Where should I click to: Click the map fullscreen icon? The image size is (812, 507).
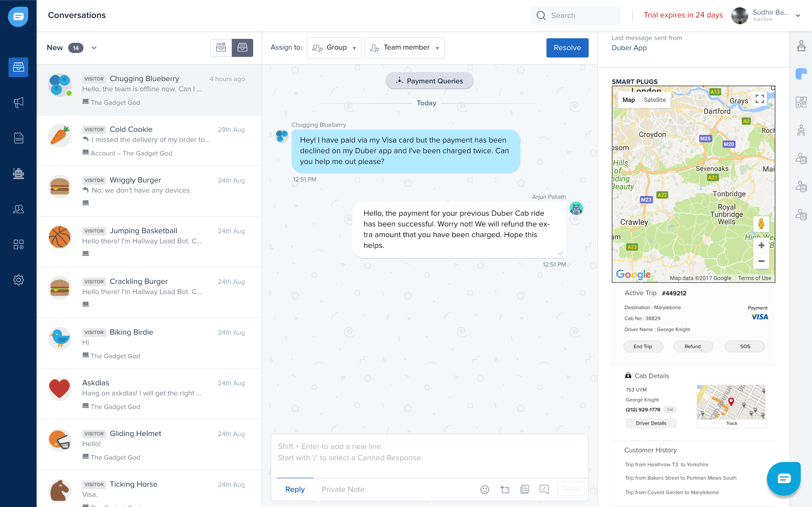(x=760, y=99)
